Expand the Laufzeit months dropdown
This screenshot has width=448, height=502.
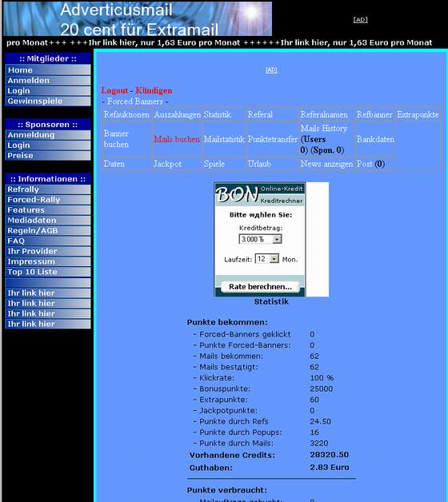274,259
